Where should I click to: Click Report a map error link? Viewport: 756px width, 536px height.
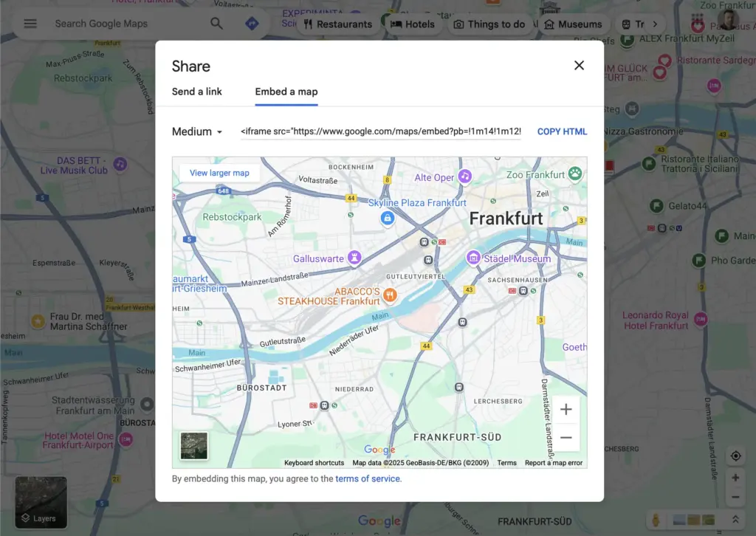pos(554,463)
